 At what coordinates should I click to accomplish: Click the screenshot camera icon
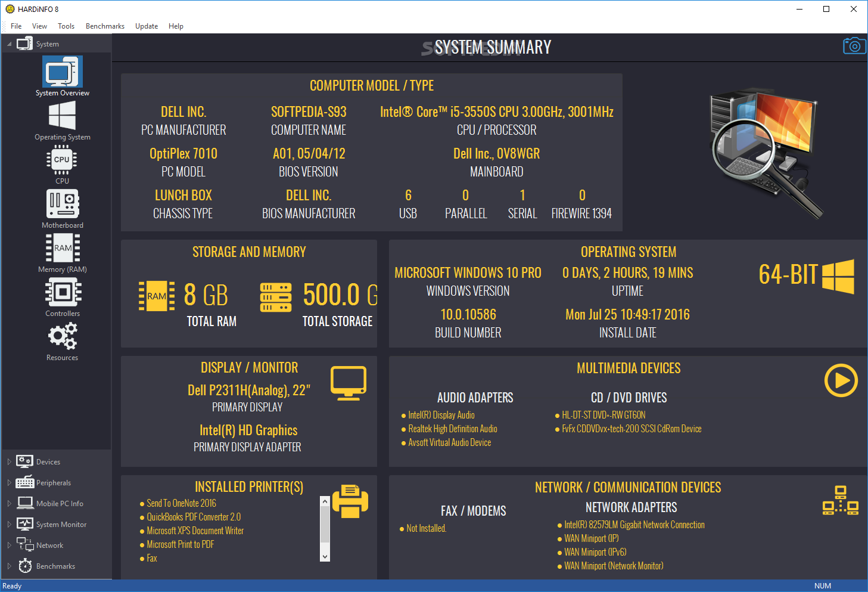854,46
